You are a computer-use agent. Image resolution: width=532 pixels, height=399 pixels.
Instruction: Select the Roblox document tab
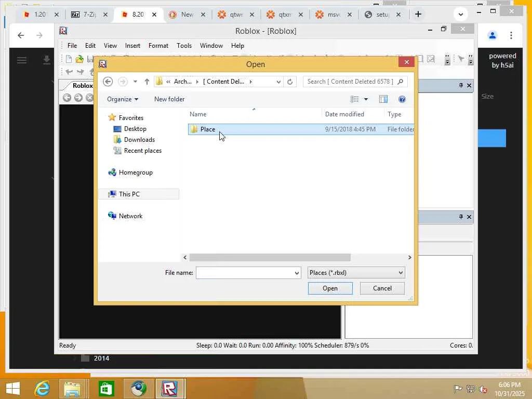coord(83,86)
